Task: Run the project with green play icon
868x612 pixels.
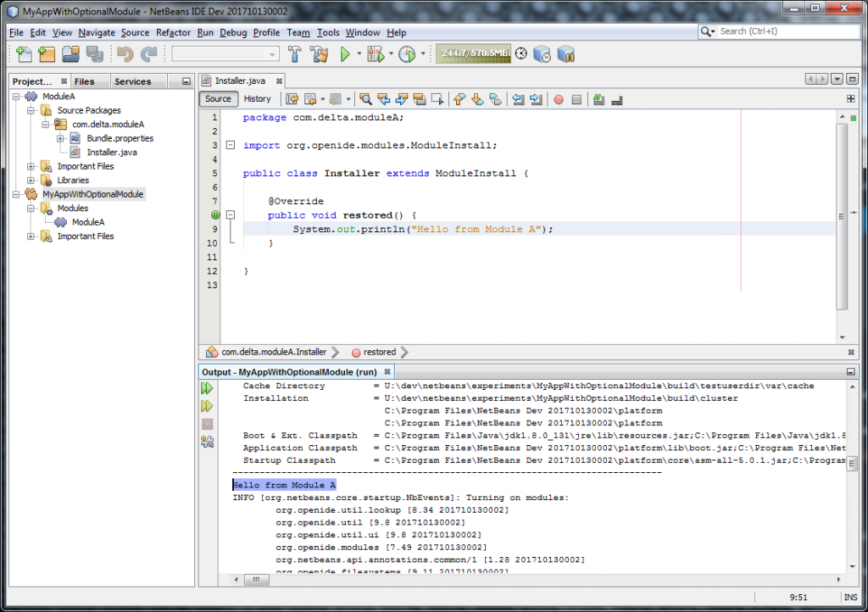Action: point(345,54)
